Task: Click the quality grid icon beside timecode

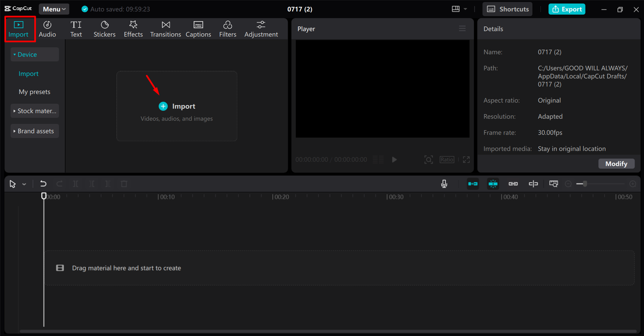Action: [x=378, y=159]
